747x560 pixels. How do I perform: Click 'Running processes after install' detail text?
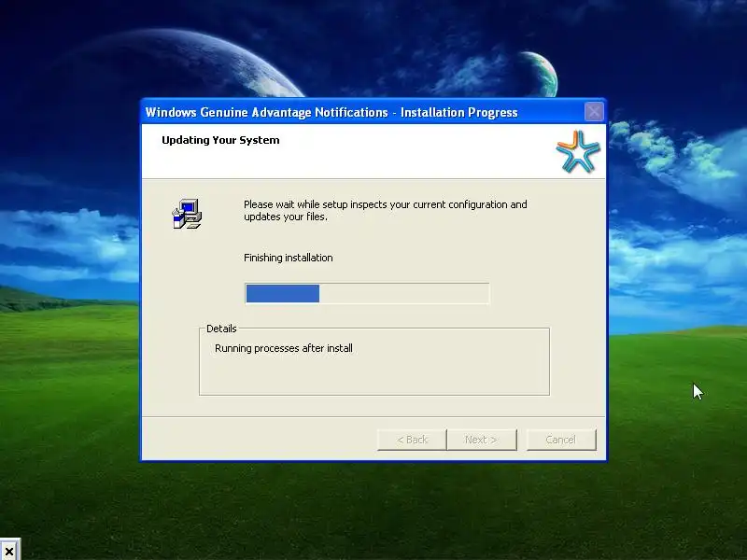tap(284, 348)
